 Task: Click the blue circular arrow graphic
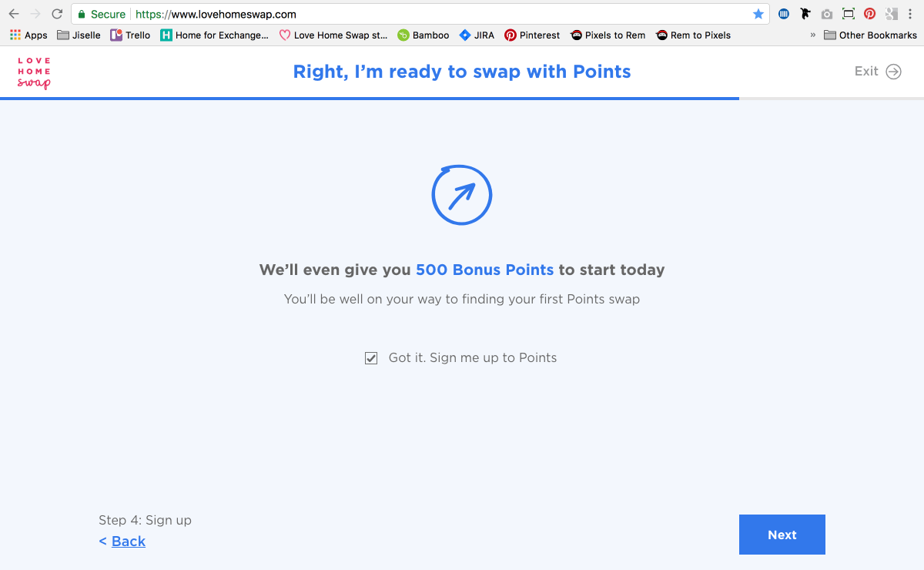coord(461,195)
